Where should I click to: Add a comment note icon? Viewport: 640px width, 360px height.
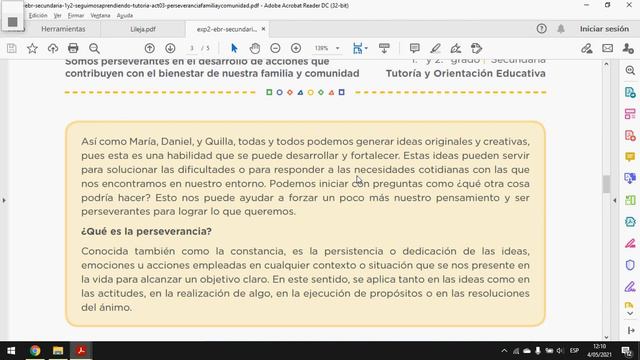coord(415,49)
